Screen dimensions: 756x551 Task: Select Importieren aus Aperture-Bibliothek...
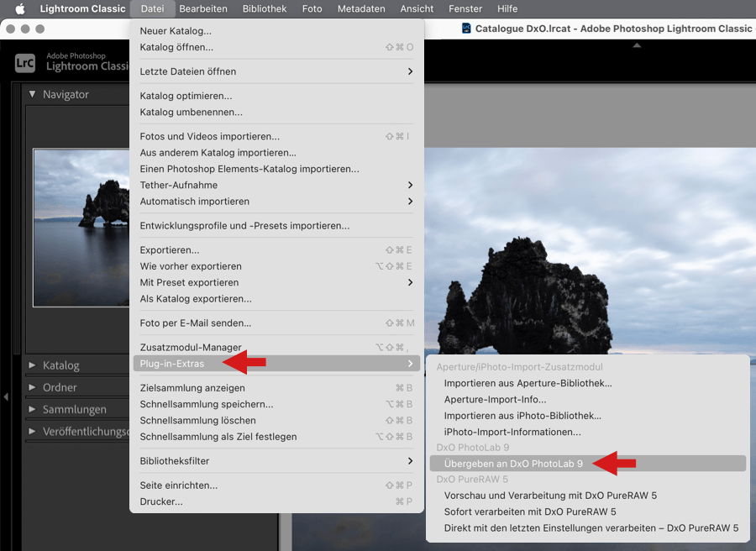coord(588,383)
